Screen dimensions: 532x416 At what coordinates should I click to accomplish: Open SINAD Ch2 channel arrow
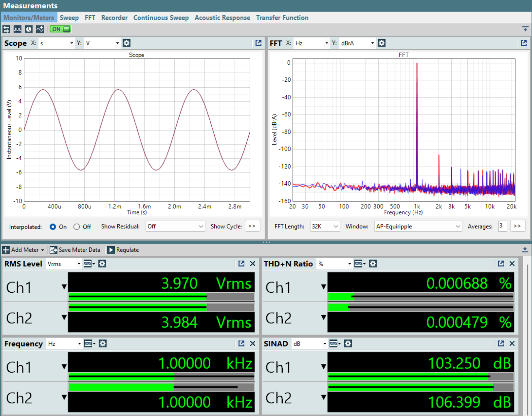(324, 397)
